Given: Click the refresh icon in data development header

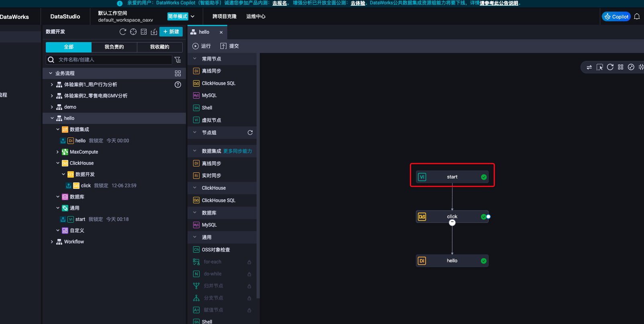Looking at the screenshot, I should [123, 32].
